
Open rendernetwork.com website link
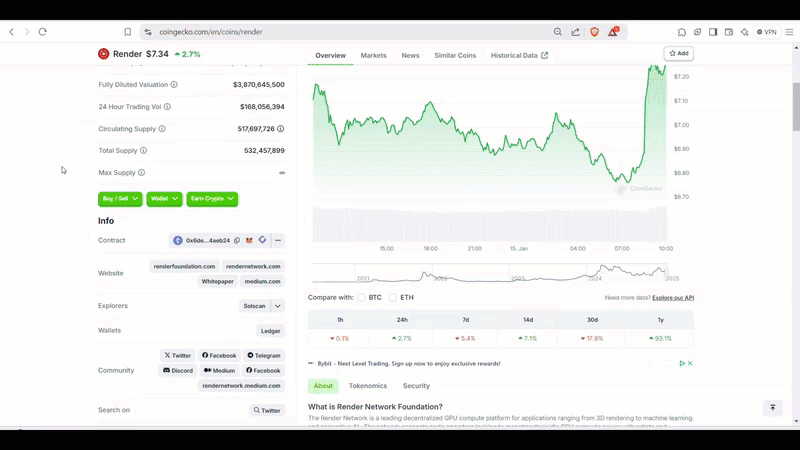[x=253, y=266]
